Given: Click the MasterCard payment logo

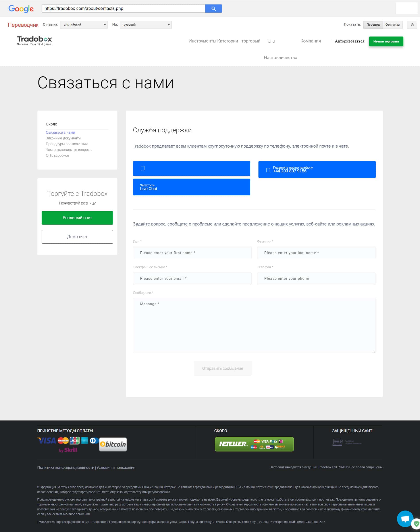Looking at the screenshot, I should (63, 441).
